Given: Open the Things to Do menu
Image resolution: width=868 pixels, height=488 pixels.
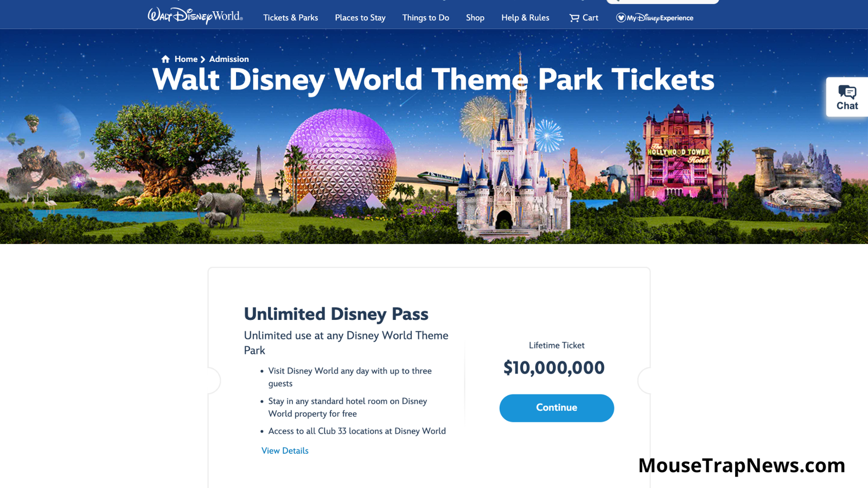Looking at the screenshot, I should pyautogui.click(x=426, y=18).
